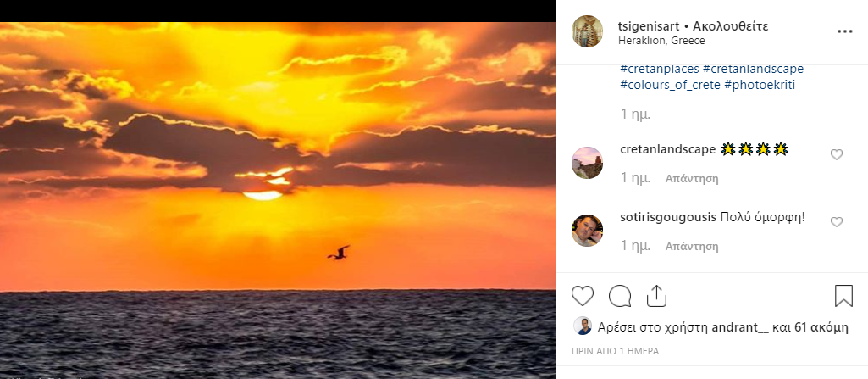868x379 pixels.
Task: Share the post via the share icon
Action: tap(656, 296)
